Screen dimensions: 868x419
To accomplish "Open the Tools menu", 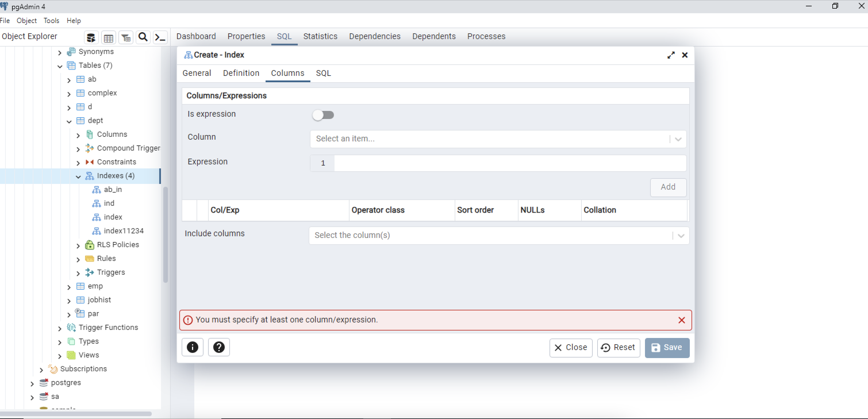I will [51, 20].
